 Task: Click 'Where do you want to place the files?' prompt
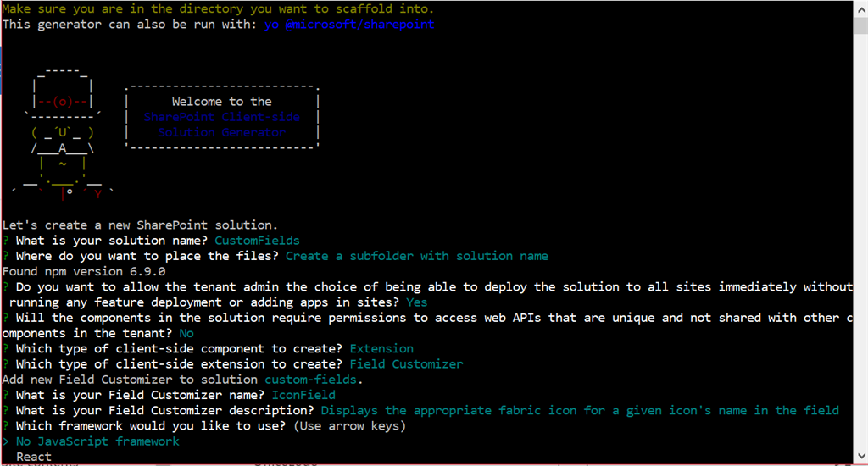(147, 256)
